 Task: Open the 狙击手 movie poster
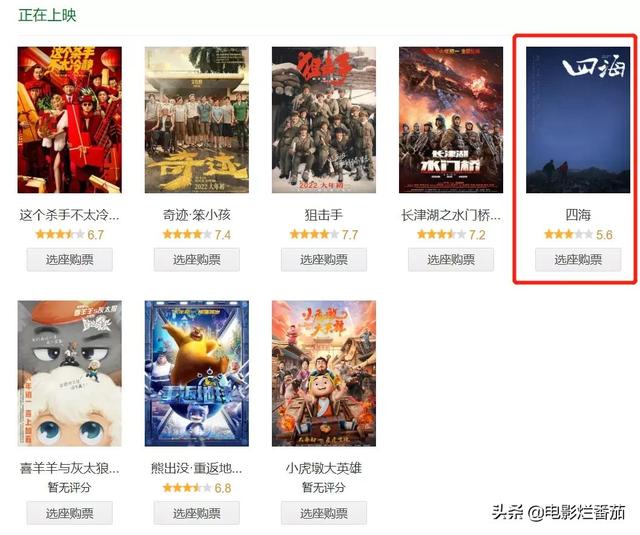coord(324,120)
